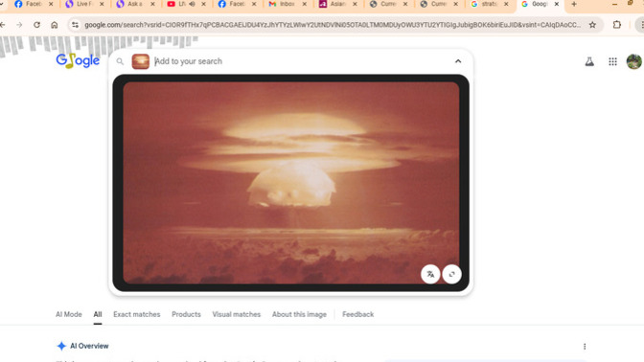Image resolution: width=644 pixels, height=362 pixels.
Task: Open the Products tab
Action: pyautogui.click(x=186, y=314)
